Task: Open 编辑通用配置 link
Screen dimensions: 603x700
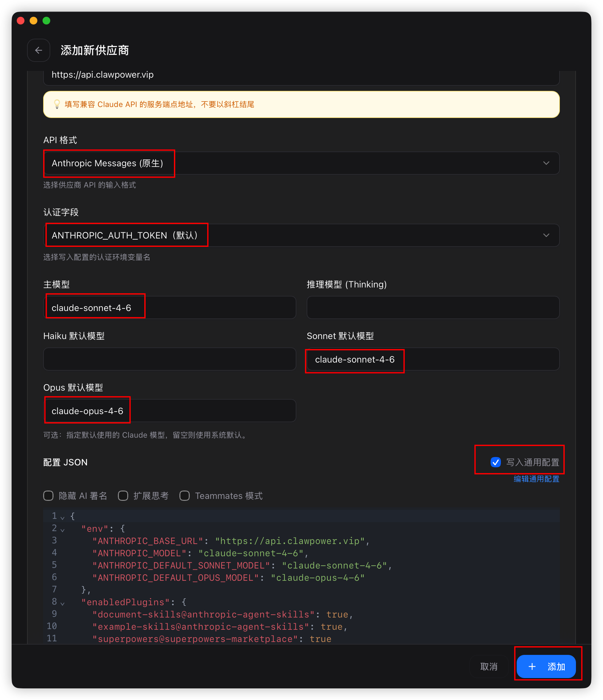Action: point(536,479)
